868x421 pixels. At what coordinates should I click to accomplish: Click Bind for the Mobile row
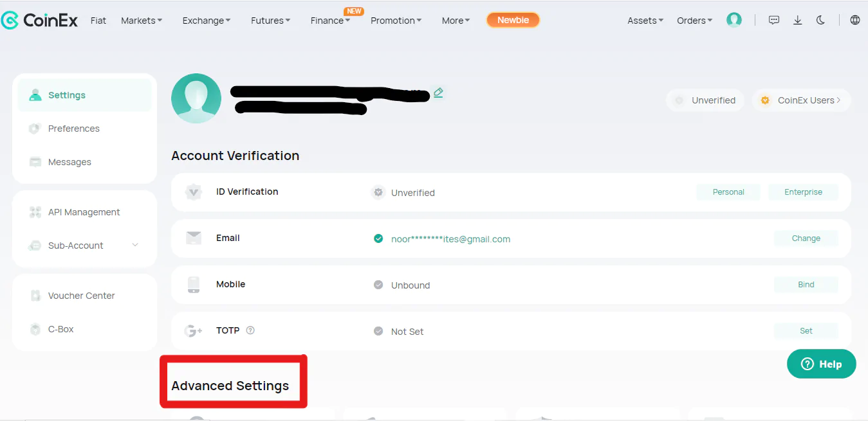(x=806, y=285)
